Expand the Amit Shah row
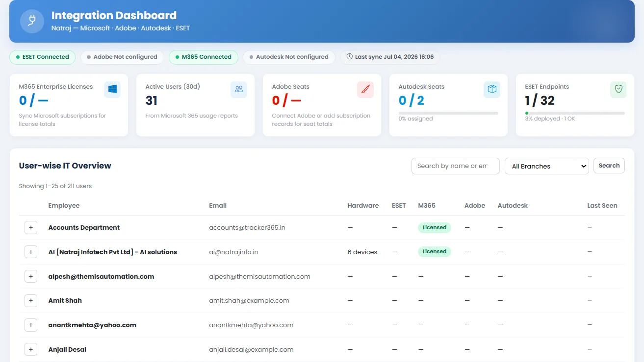This screenshot has height=362, width=644. tap(31, 301)
